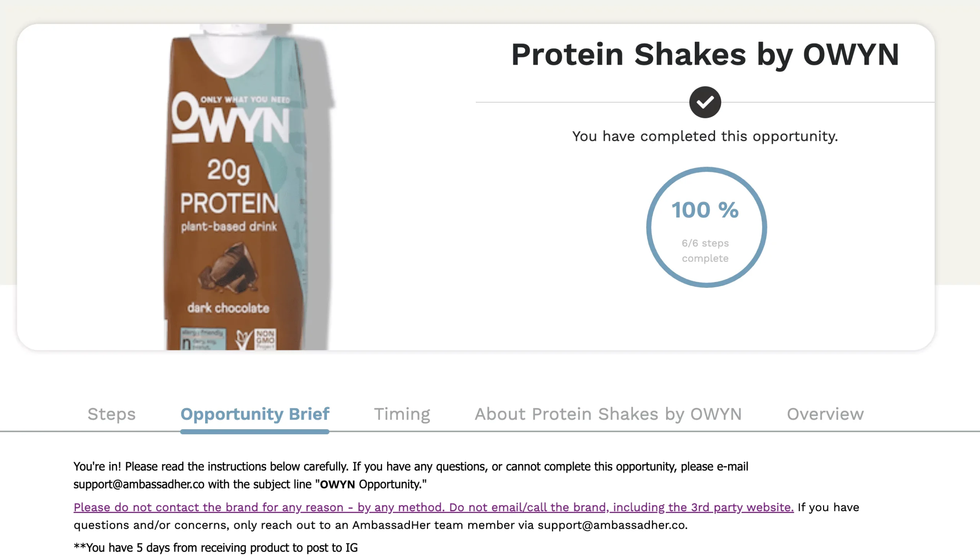Viewport: 980px width, 559px height.
Task: Click the '6/6 steps complete' text
Action: click(705, 251)
